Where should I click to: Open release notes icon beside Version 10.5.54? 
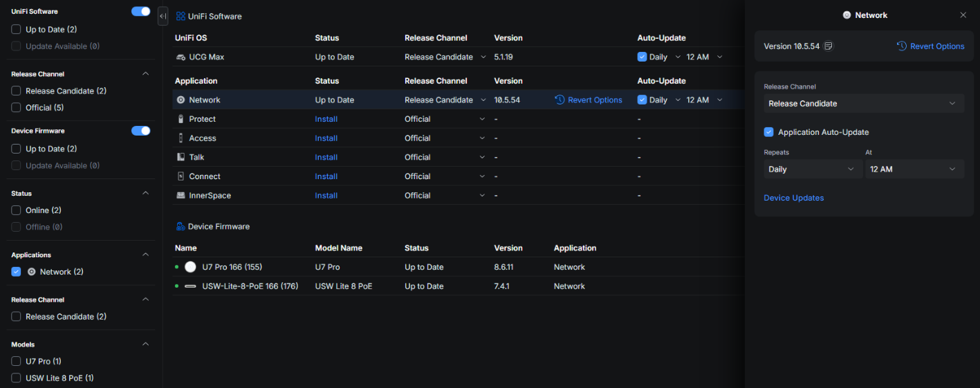[x=829, y=46]
